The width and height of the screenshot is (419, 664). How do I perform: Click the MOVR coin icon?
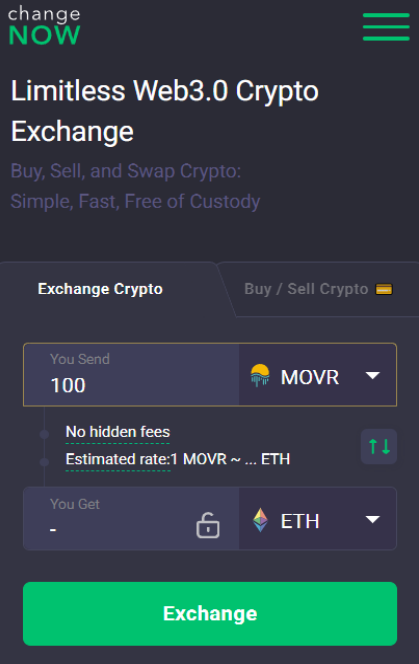[260, 375]
